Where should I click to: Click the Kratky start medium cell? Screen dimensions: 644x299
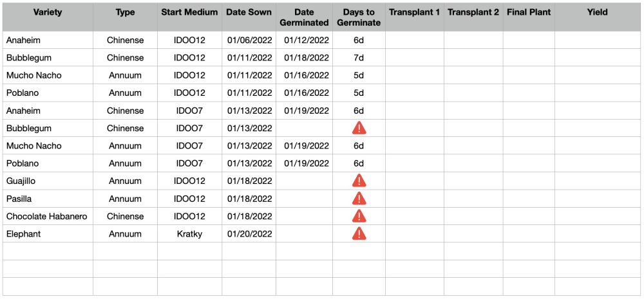(x=189, y=234)
